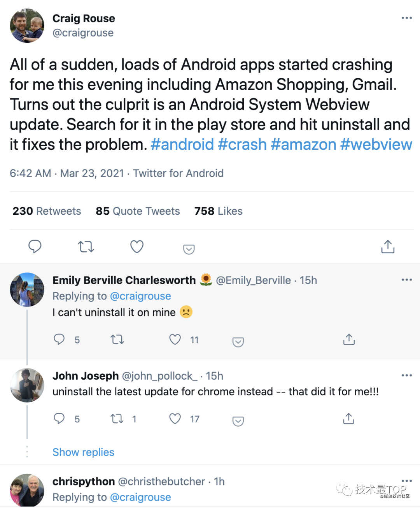Open the #android hashtag link

[x=182, y=144]
